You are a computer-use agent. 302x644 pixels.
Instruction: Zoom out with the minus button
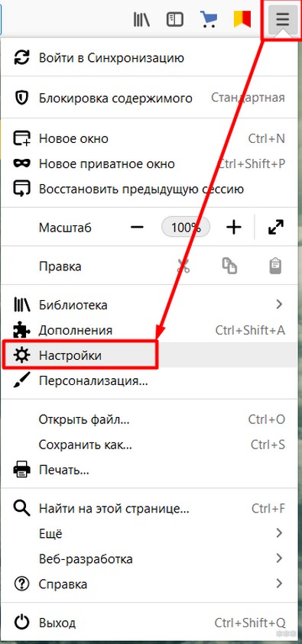click(137, 227)
